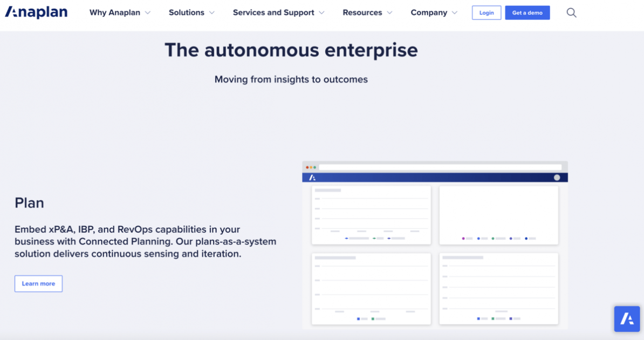This screenshot has height=340, width=644.
Task: Click the green traffic-light dot in the mockup
Action: pyautogui.click(x=314, y=167)
